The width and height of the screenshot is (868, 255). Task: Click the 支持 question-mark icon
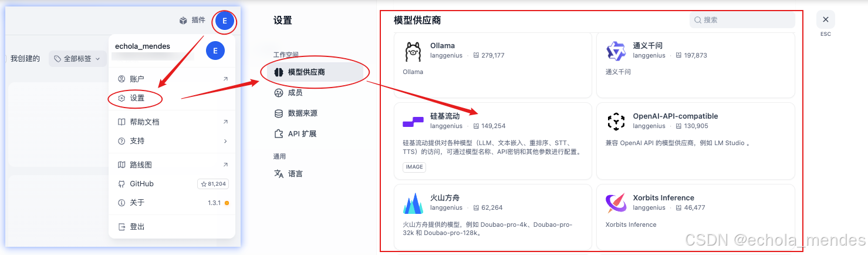tap(121, 141)
